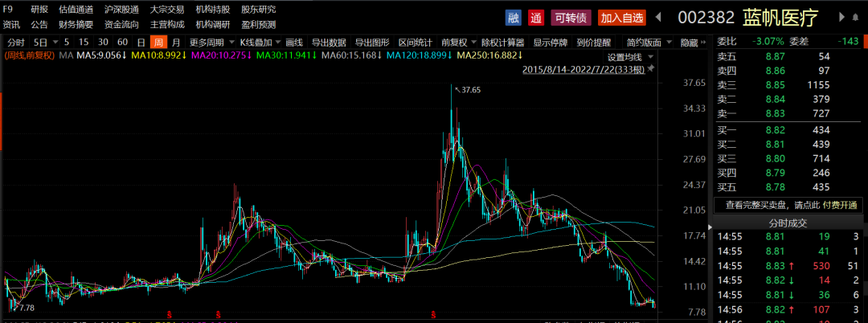Click the small arrow on the order panel's left edge
This screenshot has width=868, height=323.
[710, 227]
